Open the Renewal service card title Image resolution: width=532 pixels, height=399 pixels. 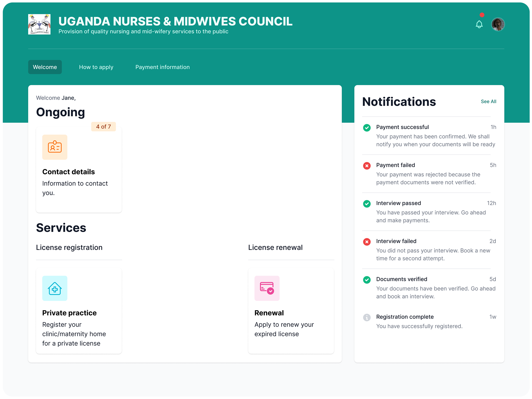click(269, 313)
